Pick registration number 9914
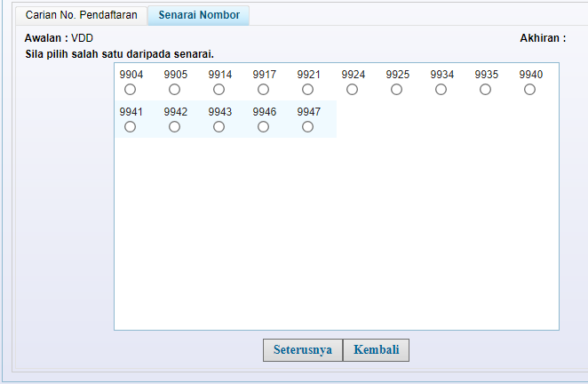The width and height of the screenshot is (588, 384). (x=219, y=90)
